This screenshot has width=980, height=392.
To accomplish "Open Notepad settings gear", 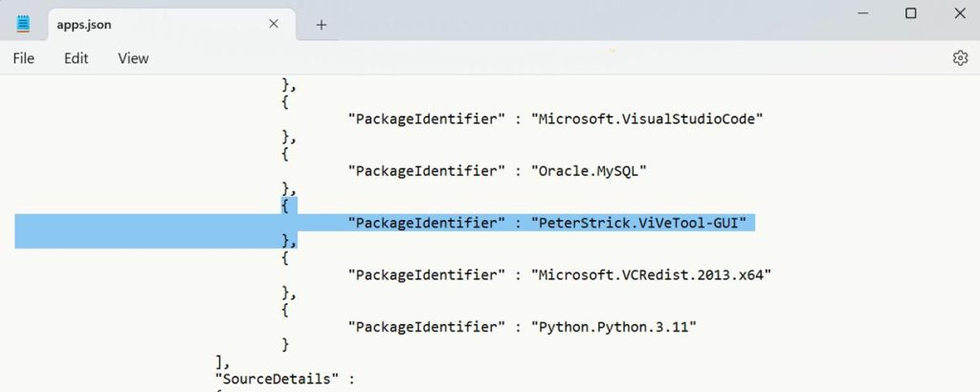I will (960, 58).
